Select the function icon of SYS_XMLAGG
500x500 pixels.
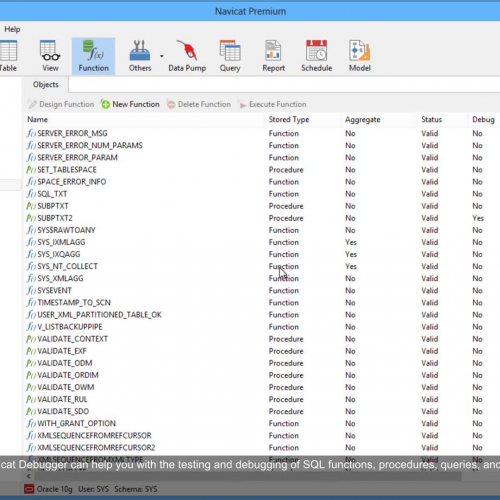[x=31, y=278]
